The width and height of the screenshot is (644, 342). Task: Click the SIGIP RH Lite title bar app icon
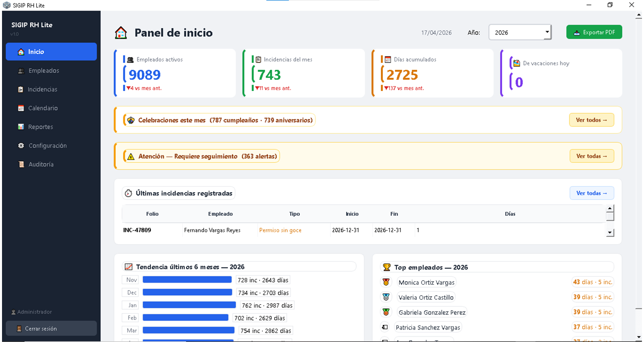click(x=7, y=5)
